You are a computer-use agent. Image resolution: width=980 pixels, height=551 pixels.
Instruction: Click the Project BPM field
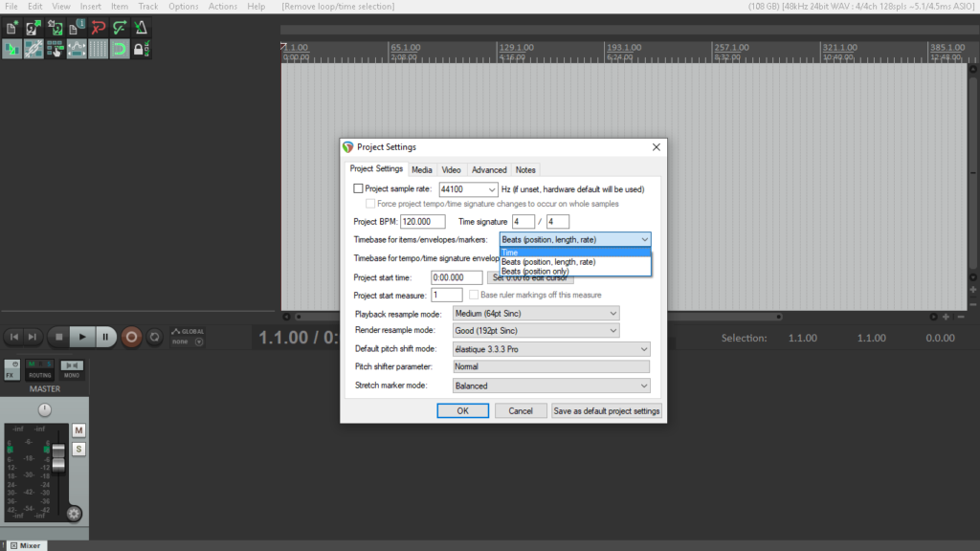point(422,222)
